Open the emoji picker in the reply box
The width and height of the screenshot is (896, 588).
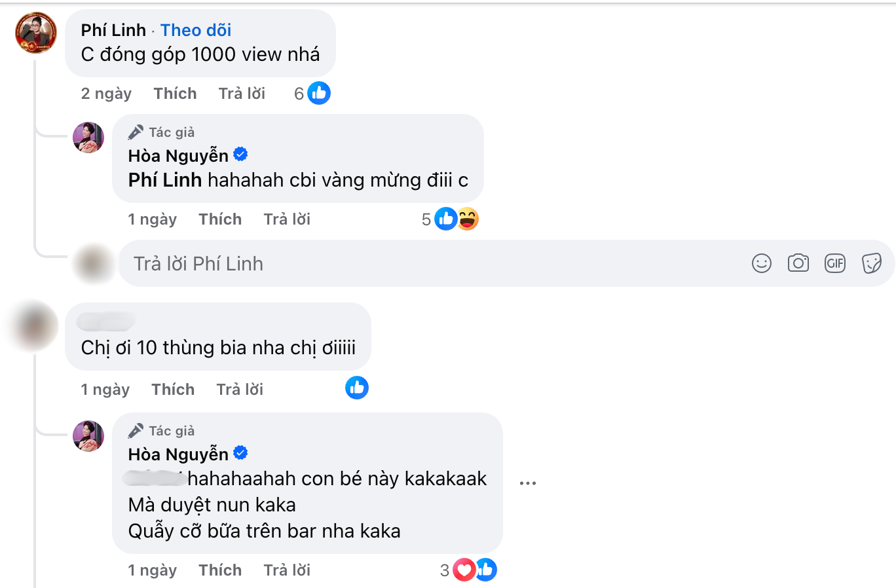point(761,263)
